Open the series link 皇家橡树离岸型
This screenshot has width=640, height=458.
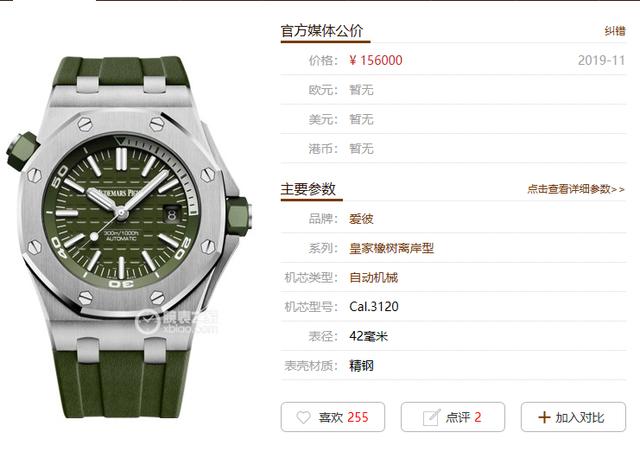click(391, 248)
